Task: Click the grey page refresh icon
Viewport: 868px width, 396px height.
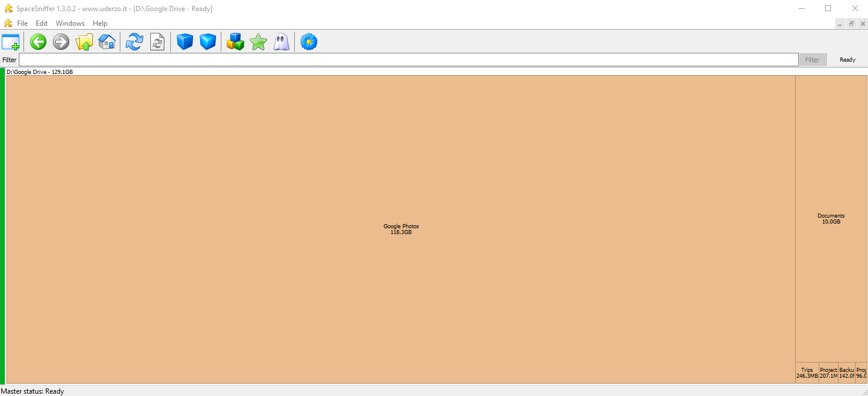Action: pos(157,42)
